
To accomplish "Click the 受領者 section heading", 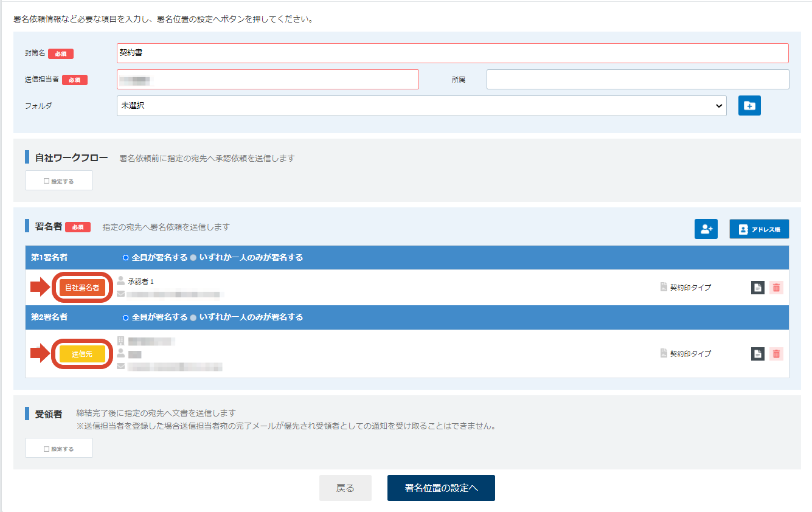I will 49,414.
